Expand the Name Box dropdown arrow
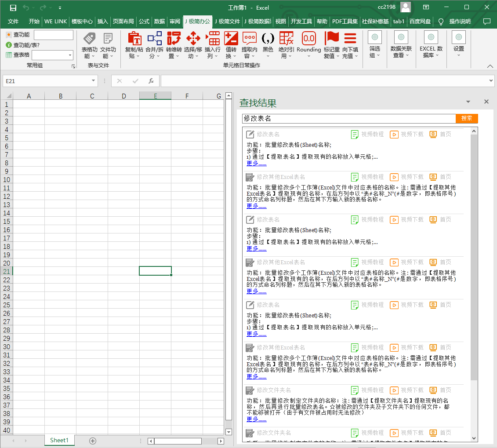Screen dimensions: 497x448 [x=93, y=81]
